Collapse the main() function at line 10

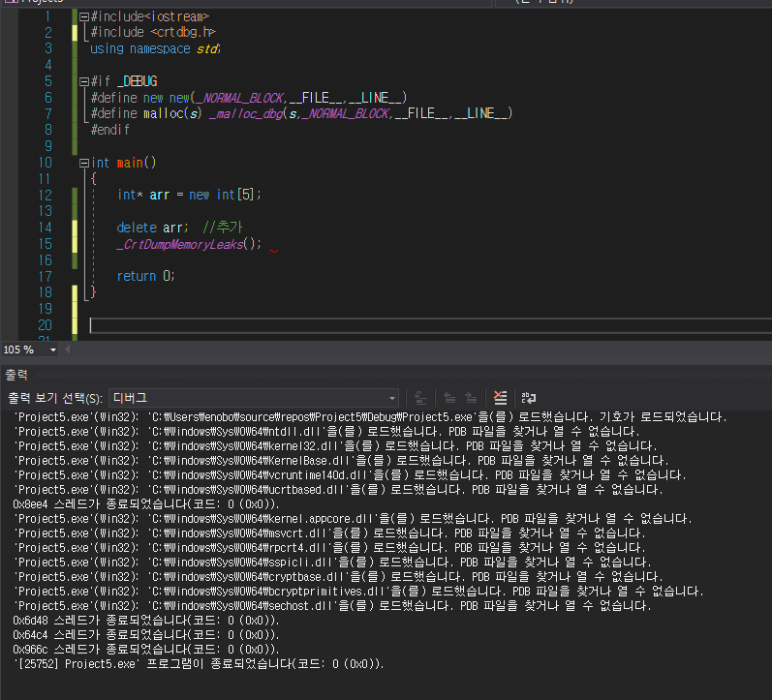pyautogui.click(x=84, y=163)
